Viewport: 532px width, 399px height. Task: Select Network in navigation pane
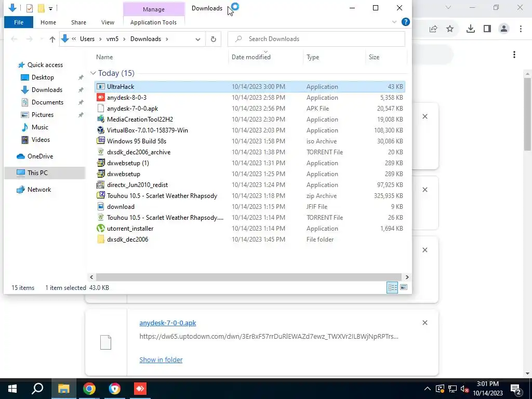[x=39, y=189]
